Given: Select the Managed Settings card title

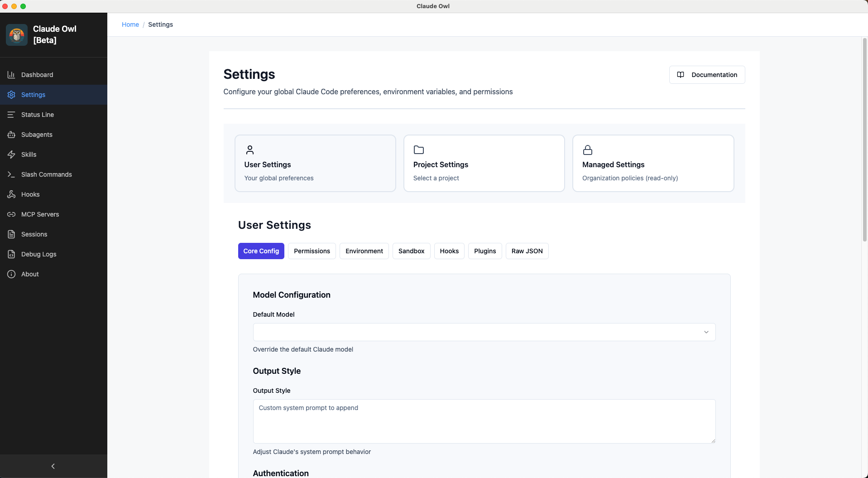Looking at the screenshot, I should tap(613, 164).
